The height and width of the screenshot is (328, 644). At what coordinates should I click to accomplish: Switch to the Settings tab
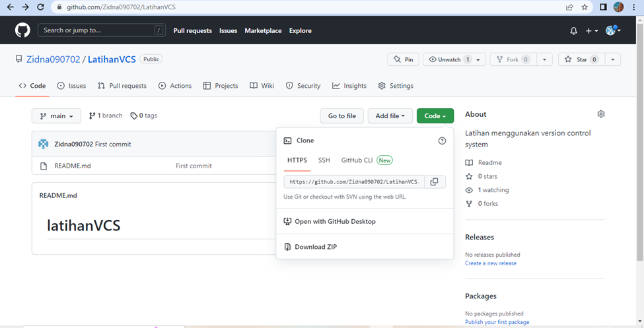click(396, 86)
